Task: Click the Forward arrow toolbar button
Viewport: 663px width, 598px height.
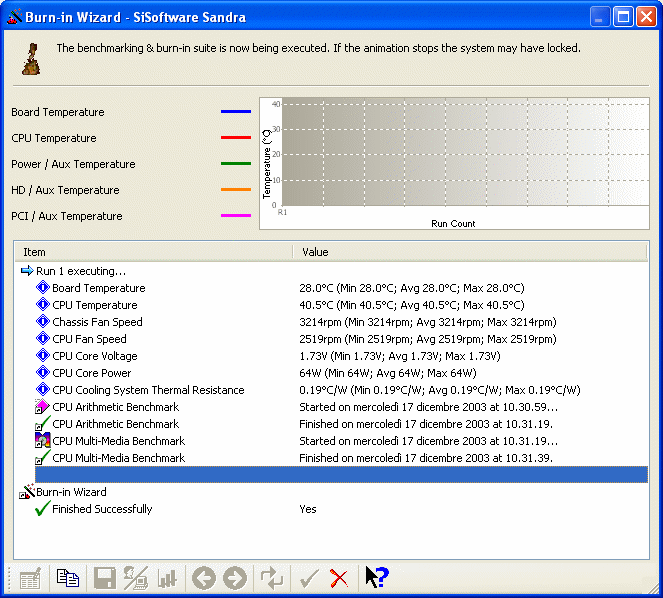Action: tap(235, 578)
